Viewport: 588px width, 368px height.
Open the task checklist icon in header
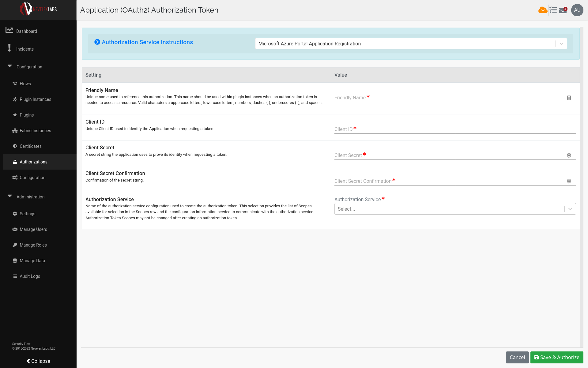553,10
